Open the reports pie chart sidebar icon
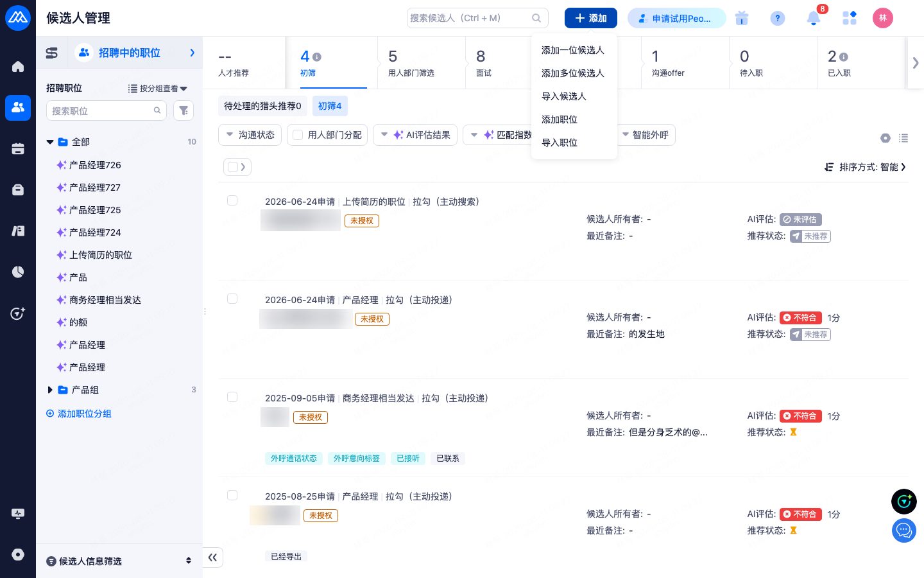This screenshot has height=578, width=924. (18, 272)
